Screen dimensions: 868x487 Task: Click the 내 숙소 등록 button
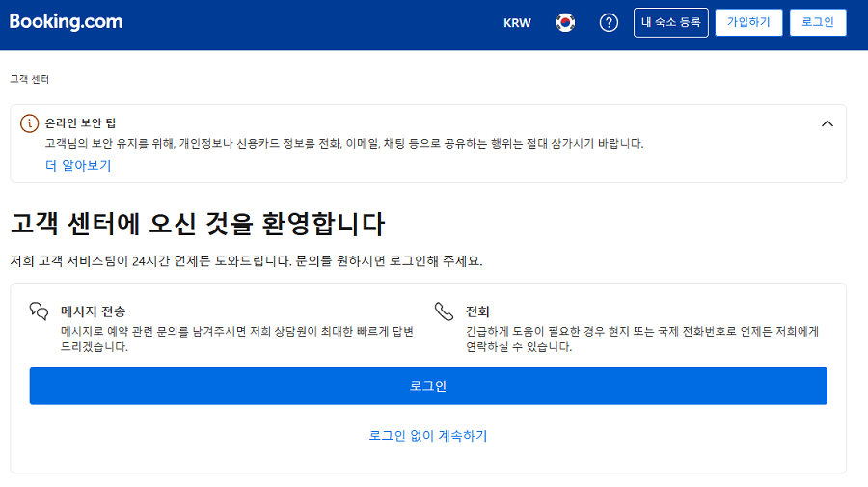(x=671, y=23)
